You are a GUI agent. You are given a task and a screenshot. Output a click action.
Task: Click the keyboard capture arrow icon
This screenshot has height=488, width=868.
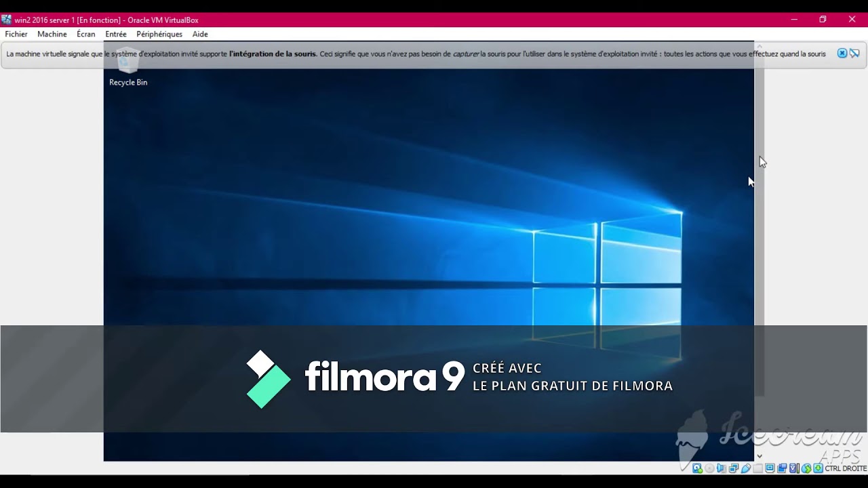click(818, 468)
